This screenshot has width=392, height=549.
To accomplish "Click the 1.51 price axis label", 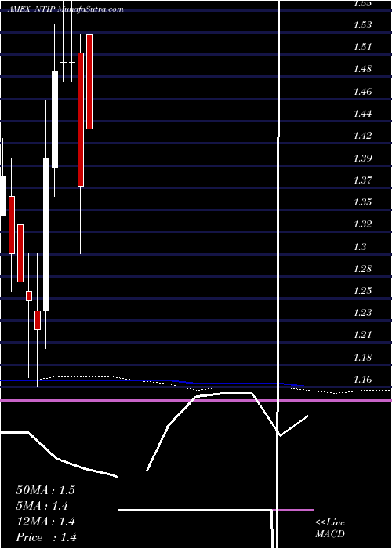I will [362, 47].
